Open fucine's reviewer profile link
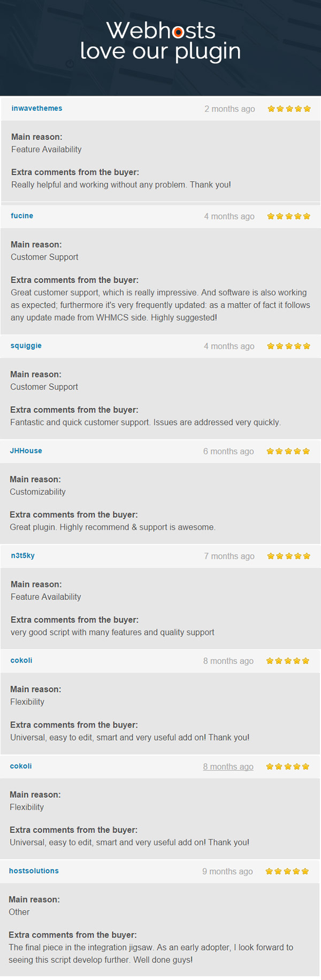The height and width of the screenshot is (980, 321). click(22, 216)
